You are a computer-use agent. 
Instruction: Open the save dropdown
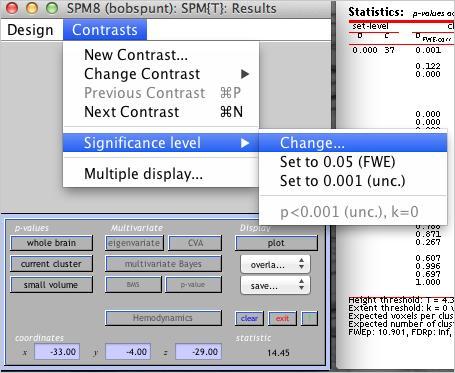tap(275, 285)
